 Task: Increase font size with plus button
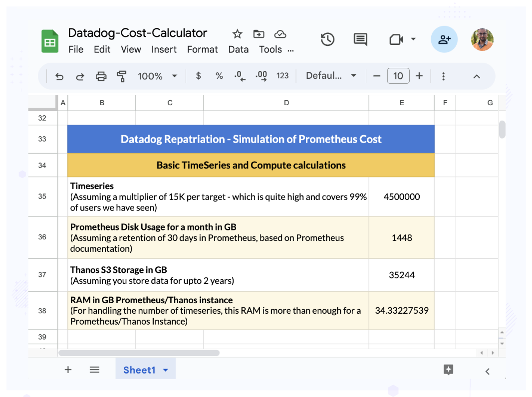click(x=419, y=76)
